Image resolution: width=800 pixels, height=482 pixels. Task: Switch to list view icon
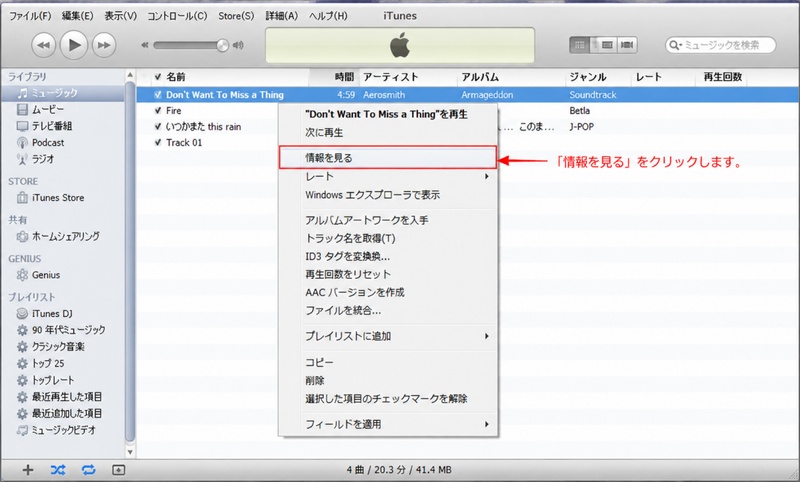pos(607,45)
